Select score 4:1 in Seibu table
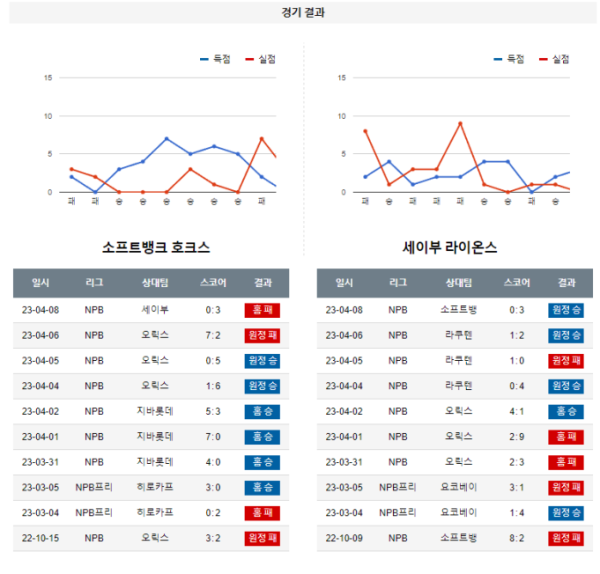 tap(517, 412)
